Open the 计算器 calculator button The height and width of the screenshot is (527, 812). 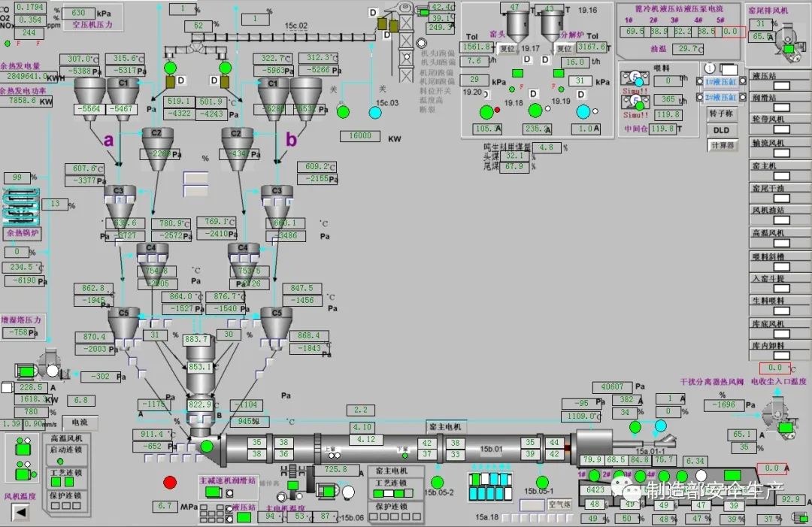722,145
